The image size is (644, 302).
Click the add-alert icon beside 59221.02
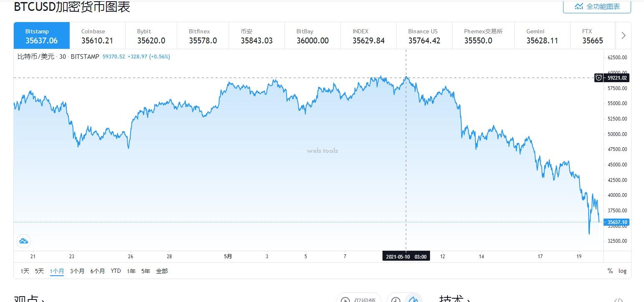pyautogui.click(x=599, y=78)
